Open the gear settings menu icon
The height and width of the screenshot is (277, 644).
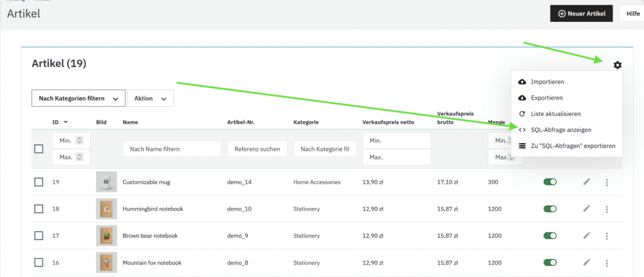click(x=618, y=65)
